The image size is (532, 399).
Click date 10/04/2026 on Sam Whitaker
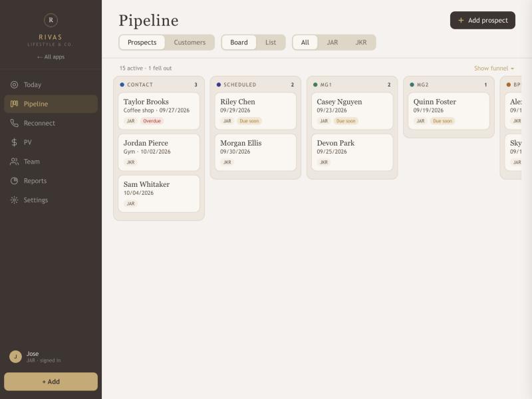(x=138, y=193)
